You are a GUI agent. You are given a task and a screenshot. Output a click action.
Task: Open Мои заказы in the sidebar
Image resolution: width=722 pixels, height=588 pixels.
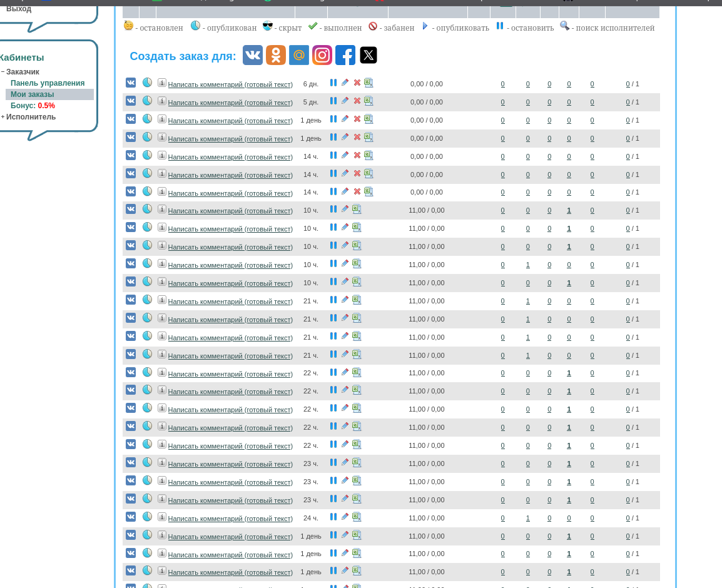point(33,94)
